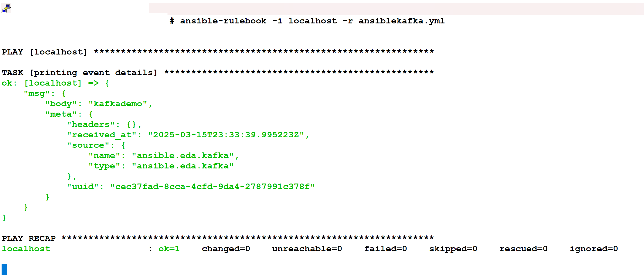Click the uuid value string
Viewport: 644px width, 279px height.
pyautogui.click(x=213, y=187)
